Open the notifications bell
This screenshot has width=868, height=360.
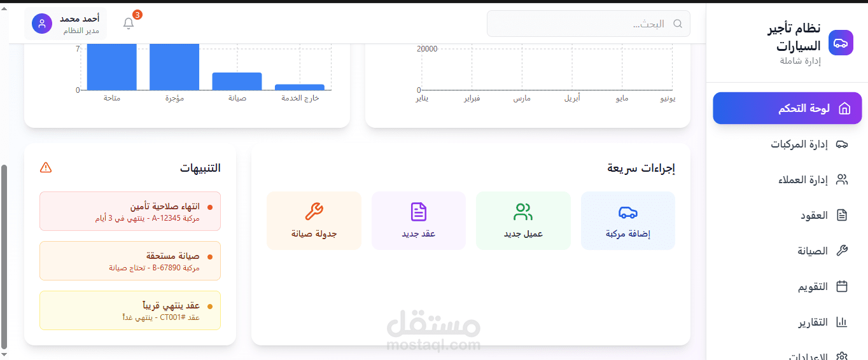tap(129, 24)
